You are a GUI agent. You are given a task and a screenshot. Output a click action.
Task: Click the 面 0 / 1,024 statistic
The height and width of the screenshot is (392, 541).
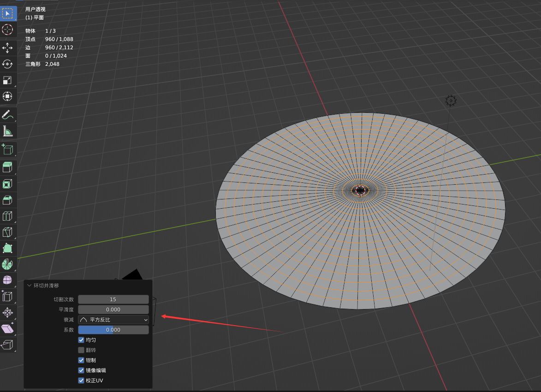click(46, 56)
